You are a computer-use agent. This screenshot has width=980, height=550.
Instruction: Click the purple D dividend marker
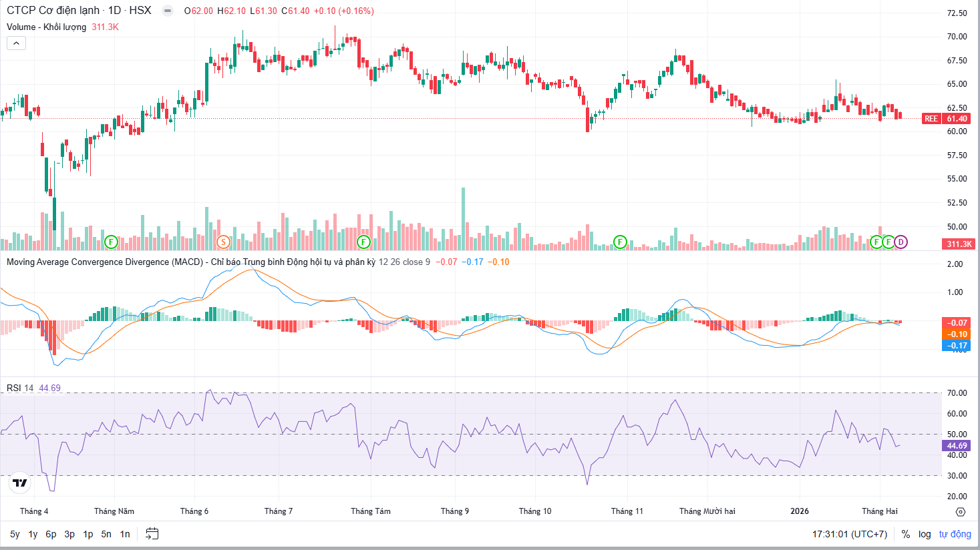[x=901, y=242]
